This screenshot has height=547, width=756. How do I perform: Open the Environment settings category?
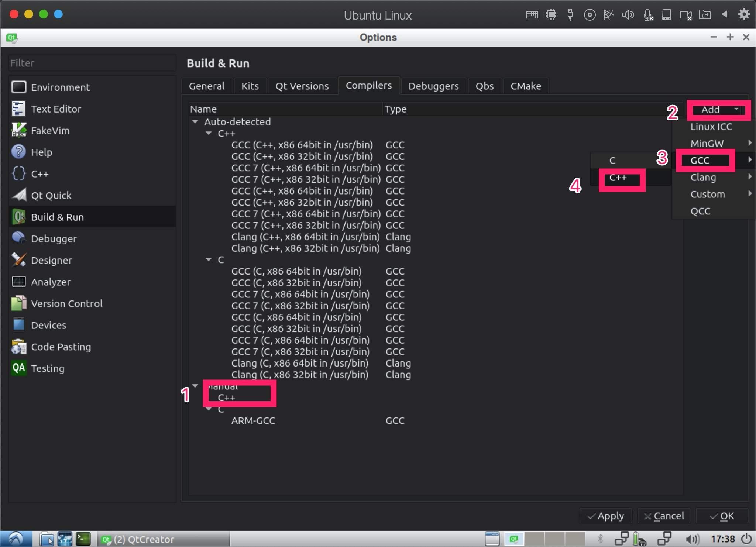click(x=92, y=87)
